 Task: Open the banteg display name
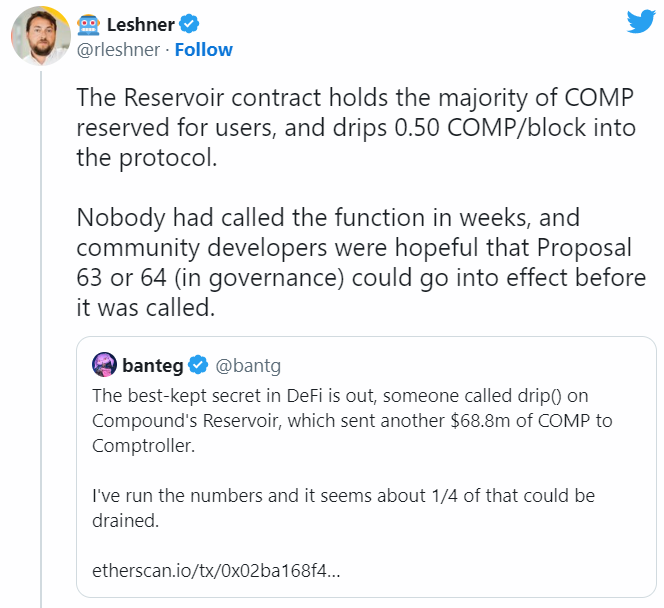click(153, 365)
